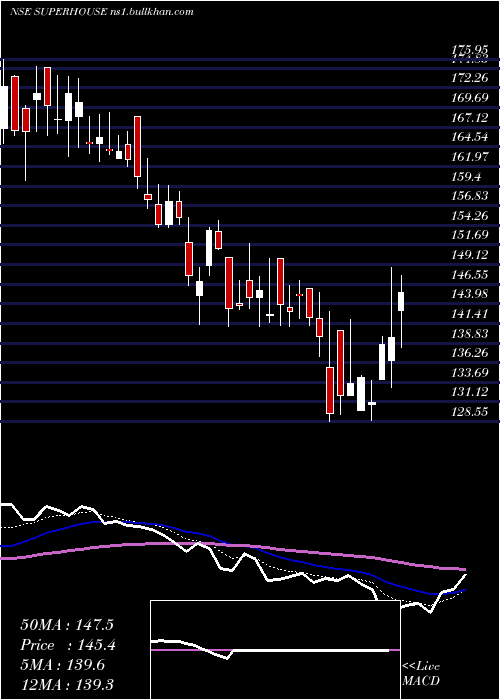Click the 141.41 price level label
500x700 pixels.
tap(470, 313)
